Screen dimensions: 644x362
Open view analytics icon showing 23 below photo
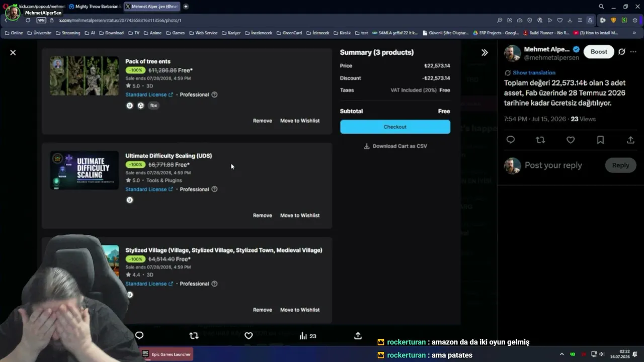[307, 335]
